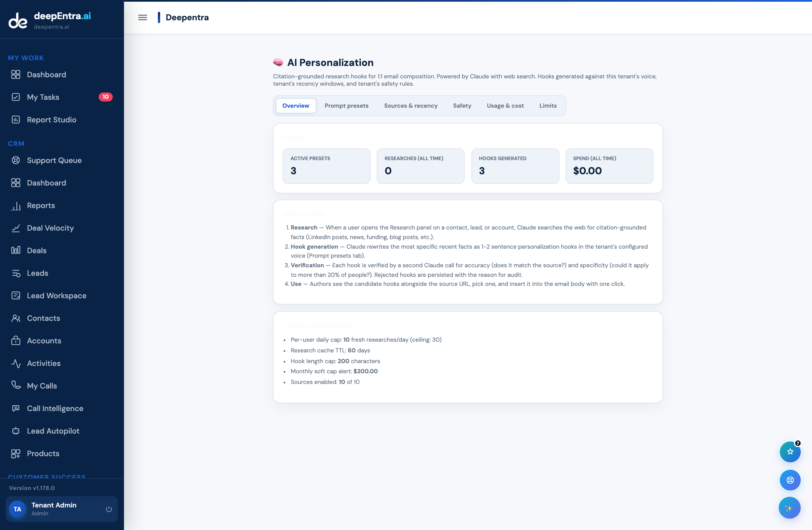
Task: Open the AI sparkle floating button
Action: pyautogui.click(x=789, y=508)
